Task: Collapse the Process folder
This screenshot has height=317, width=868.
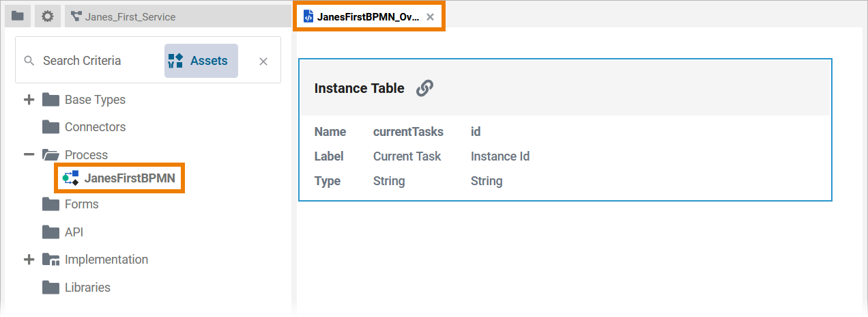Action: 29,155
